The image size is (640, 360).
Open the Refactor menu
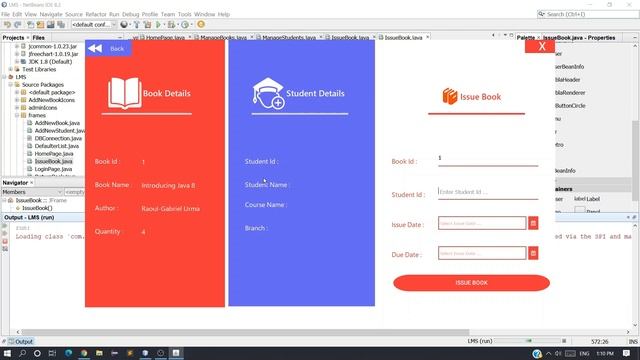(x=96, y=14)
